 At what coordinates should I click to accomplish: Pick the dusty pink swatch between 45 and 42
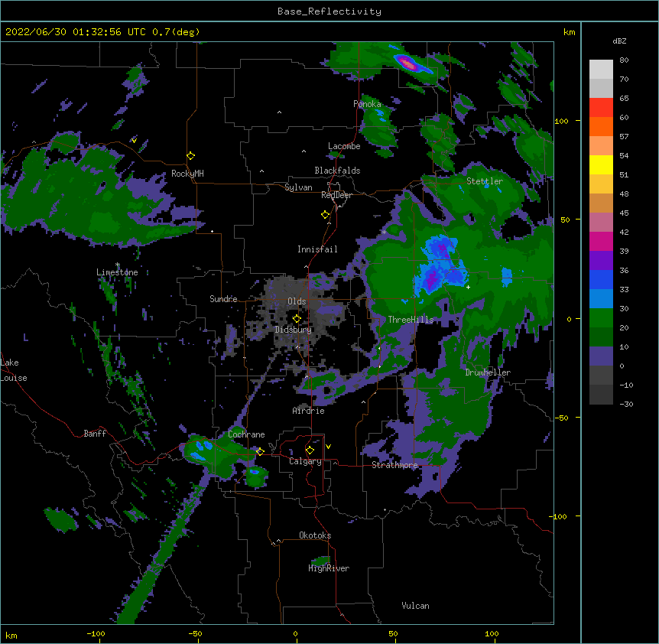click(601, 223)
